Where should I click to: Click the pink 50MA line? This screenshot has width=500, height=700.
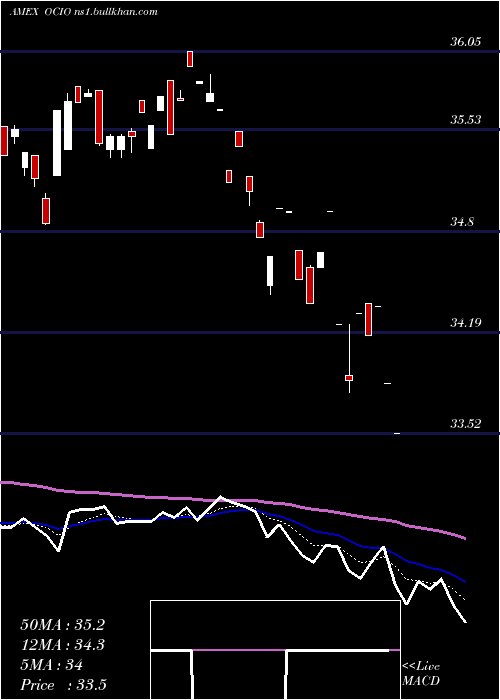pos(232,500)
